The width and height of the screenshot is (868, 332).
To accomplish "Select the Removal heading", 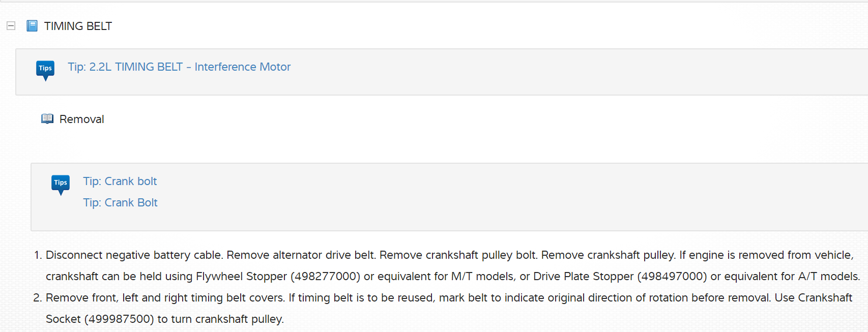I will [x=82, y=119].
